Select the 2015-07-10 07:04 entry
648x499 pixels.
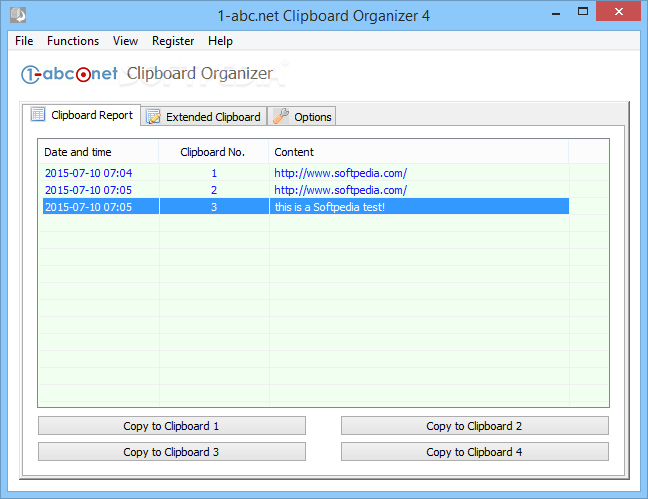88,173
